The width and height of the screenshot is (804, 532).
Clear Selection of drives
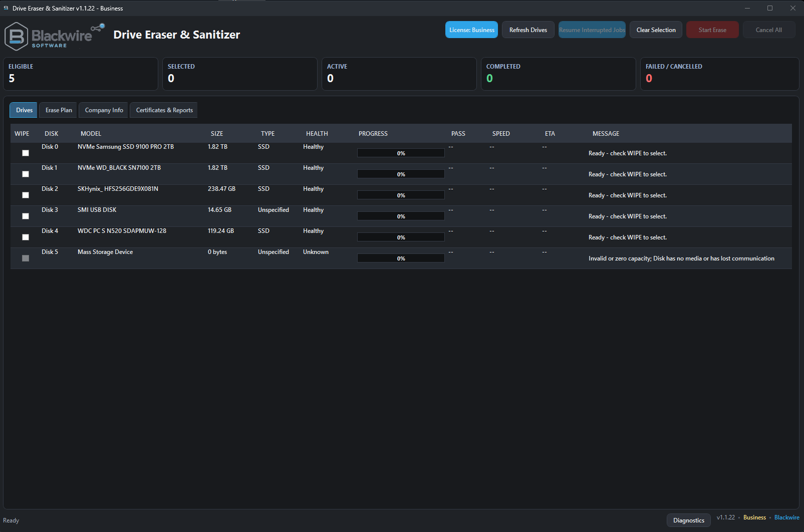pyautogui.click(x=656, y=30)
